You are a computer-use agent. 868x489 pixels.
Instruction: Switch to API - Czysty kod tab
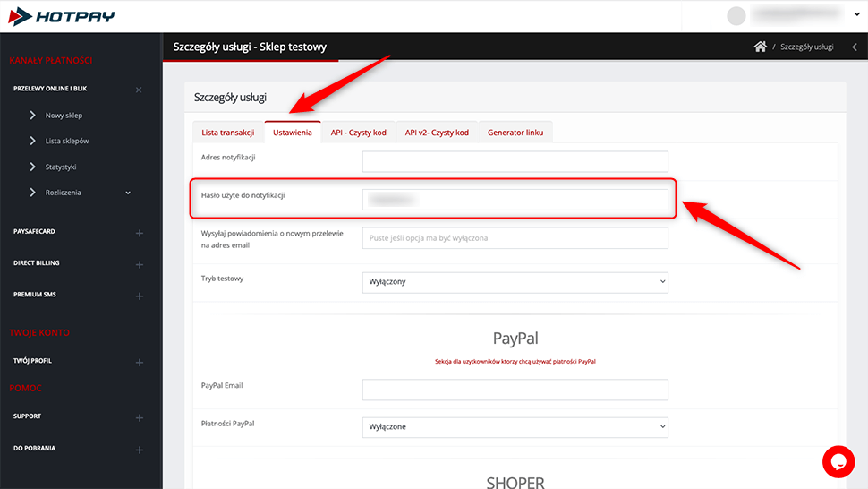358,133
